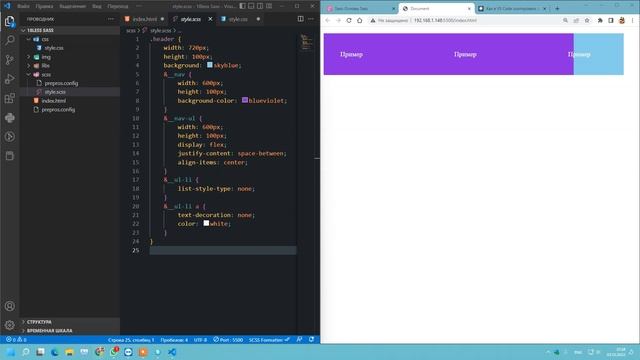Click the Port : 5500 status item
The image size is (640, 360).
tap(228, 340)
